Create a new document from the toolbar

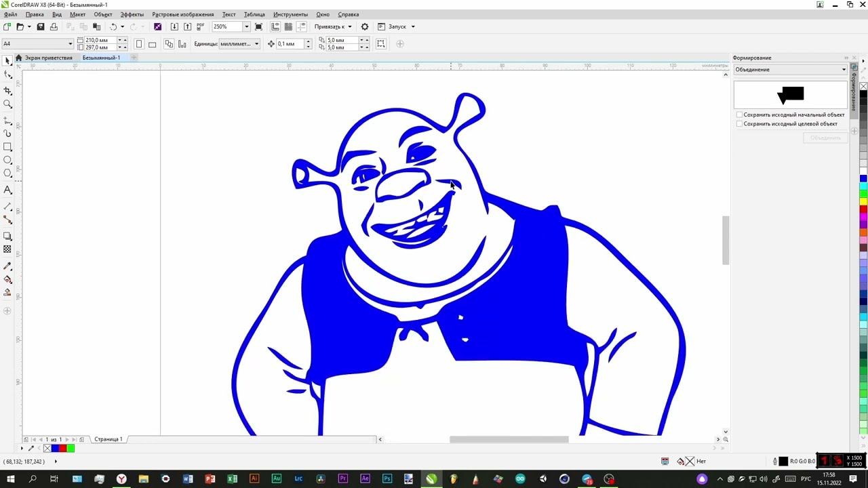pyautogui.click(x=7, y=26)
